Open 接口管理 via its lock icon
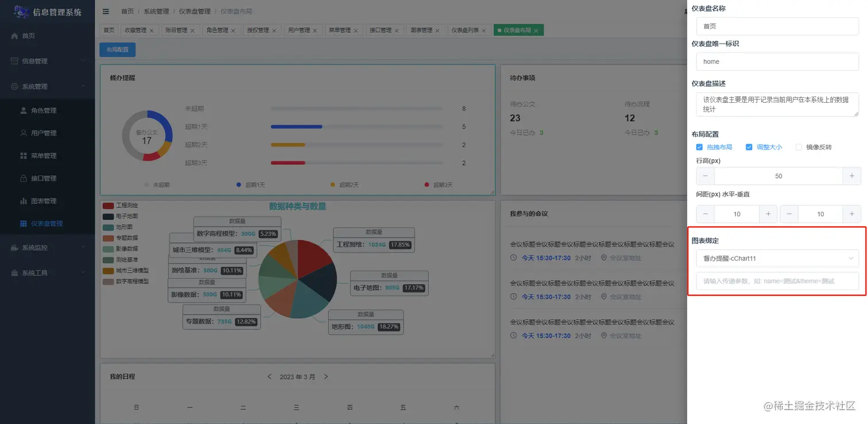Image resolution: width=868 pixels, height=424 pixels. click(24, 178)
